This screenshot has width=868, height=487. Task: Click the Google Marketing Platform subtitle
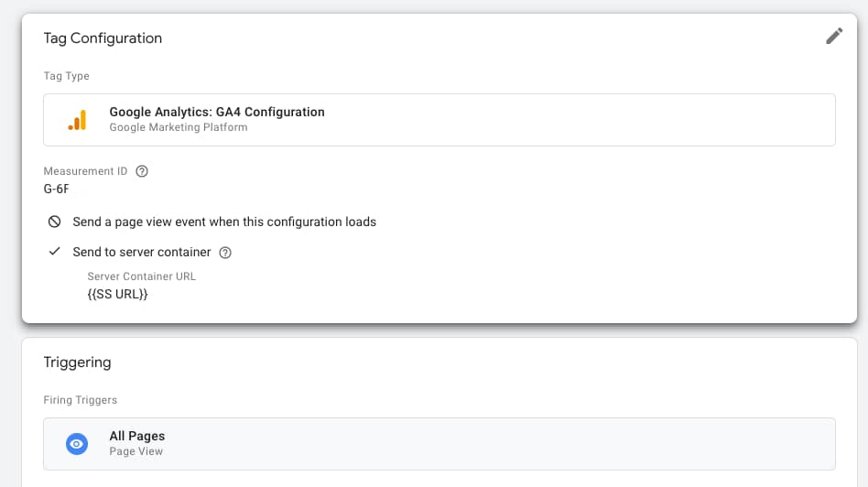click(x=179, y=127)
